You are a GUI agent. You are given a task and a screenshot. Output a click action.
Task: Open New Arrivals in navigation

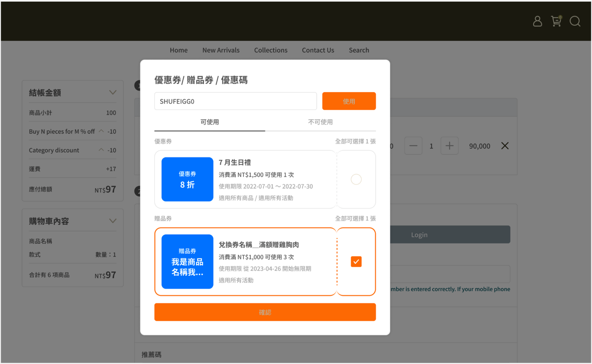(x=221, y=50)
